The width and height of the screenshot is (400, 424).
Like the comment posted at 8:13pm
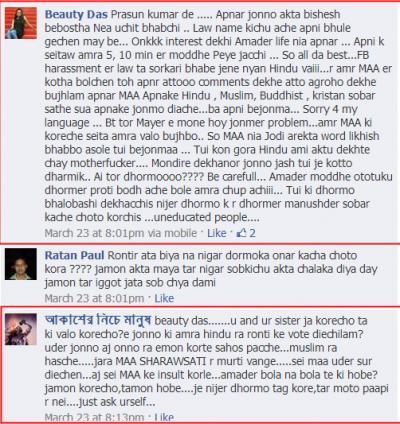point(164,417)
